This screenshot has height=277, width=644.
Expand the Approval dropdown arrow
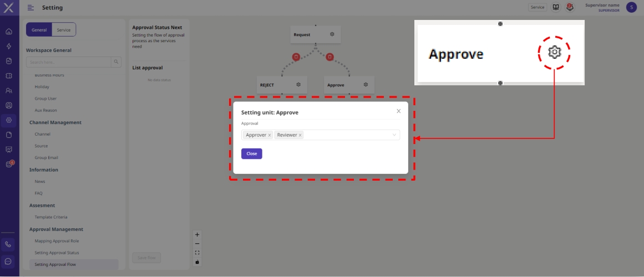click(x=394, y=135)
